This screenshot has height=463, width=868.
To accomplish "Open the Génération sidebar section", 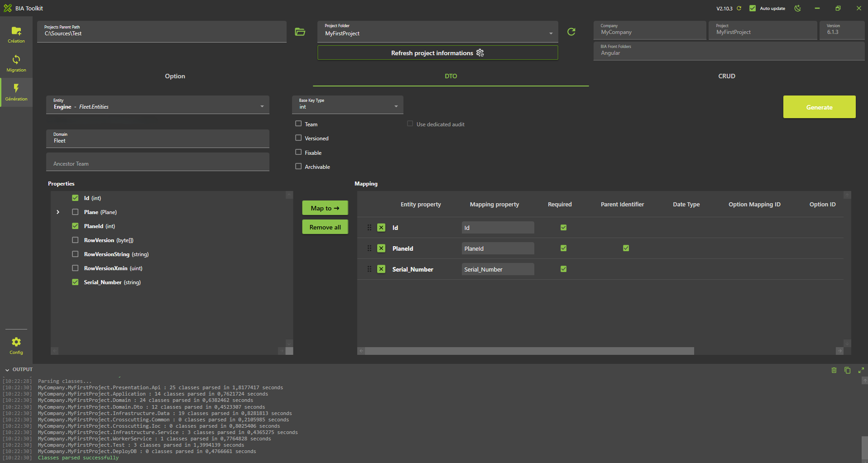I will tap(16, 92).
